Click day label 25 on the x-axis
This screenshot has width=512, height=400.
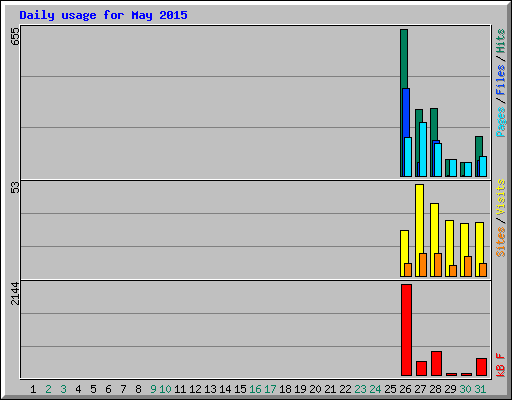pyautogui.click(x=390, y=389)
